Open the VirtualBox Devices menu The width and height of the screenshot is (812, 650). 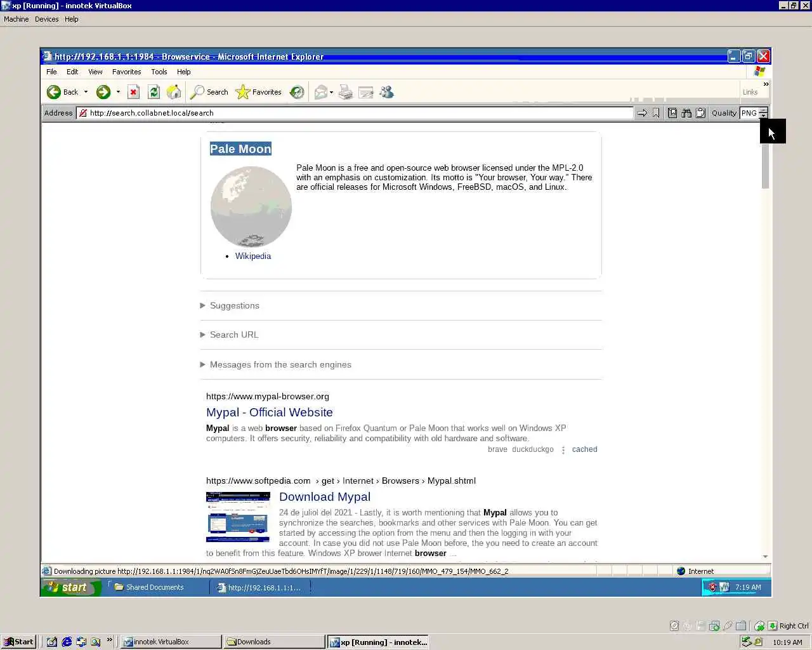(x=47, y=19)
